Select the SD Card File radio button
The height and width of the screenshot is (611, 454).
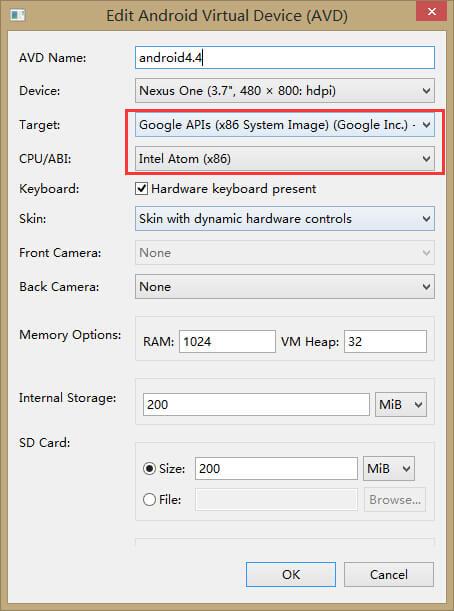click(150, 500)
